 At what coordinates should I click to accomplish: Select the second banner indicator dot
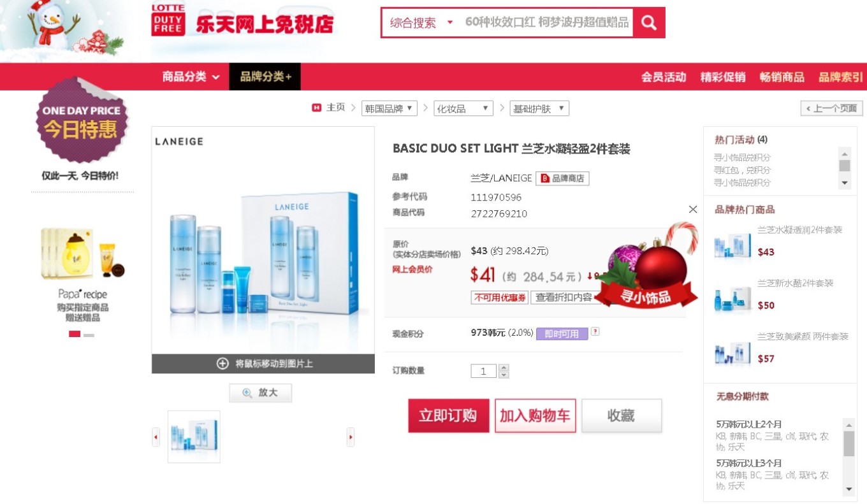89,335
